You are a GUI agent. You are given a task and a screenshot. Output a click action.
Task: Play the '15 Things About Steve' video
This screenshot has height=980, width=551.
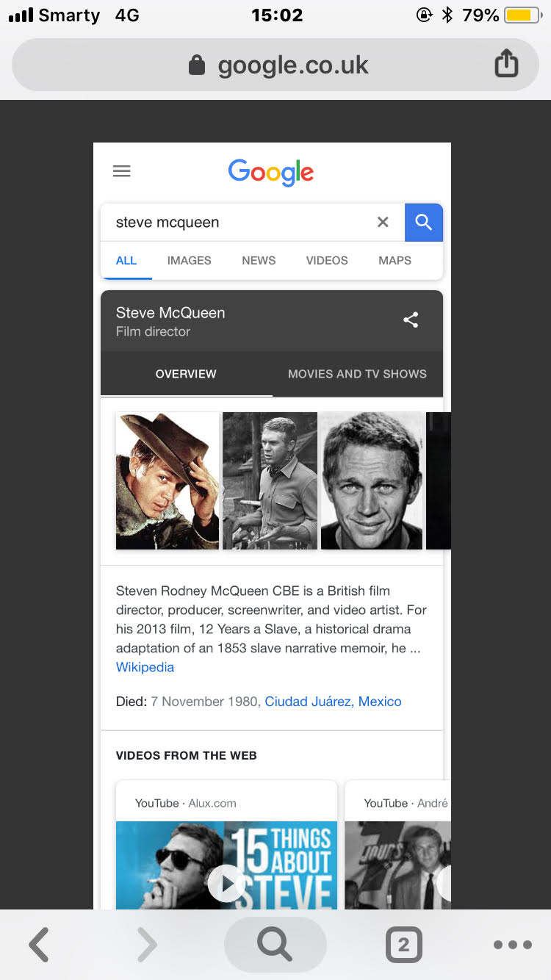coord(226,883)
